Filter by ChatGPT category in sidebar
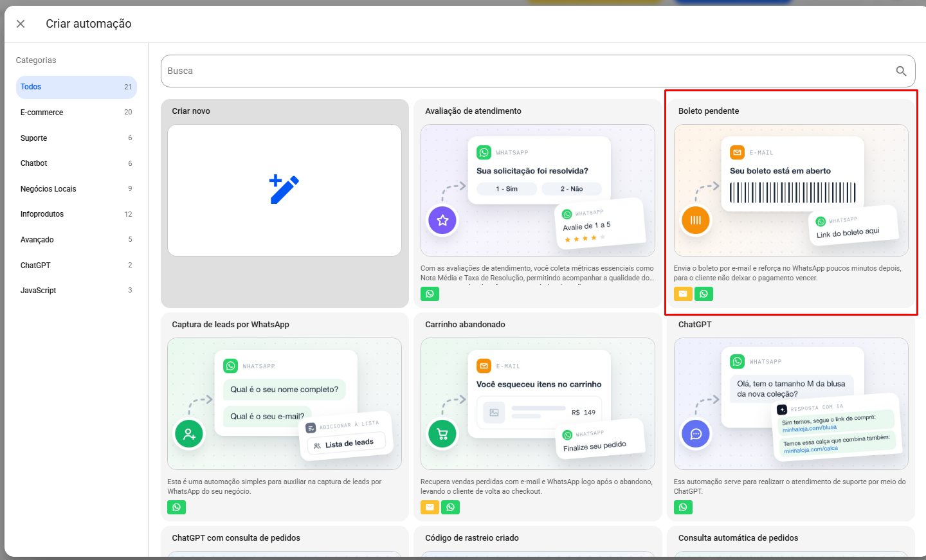Viewport: 926px width, 560px height. (77, 266)
